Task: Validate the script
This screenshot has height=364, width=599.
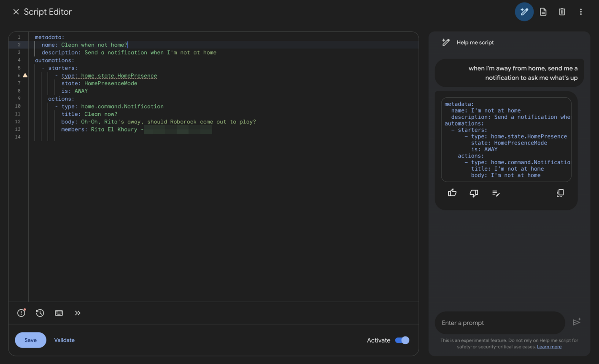Action: click(64, 340)
